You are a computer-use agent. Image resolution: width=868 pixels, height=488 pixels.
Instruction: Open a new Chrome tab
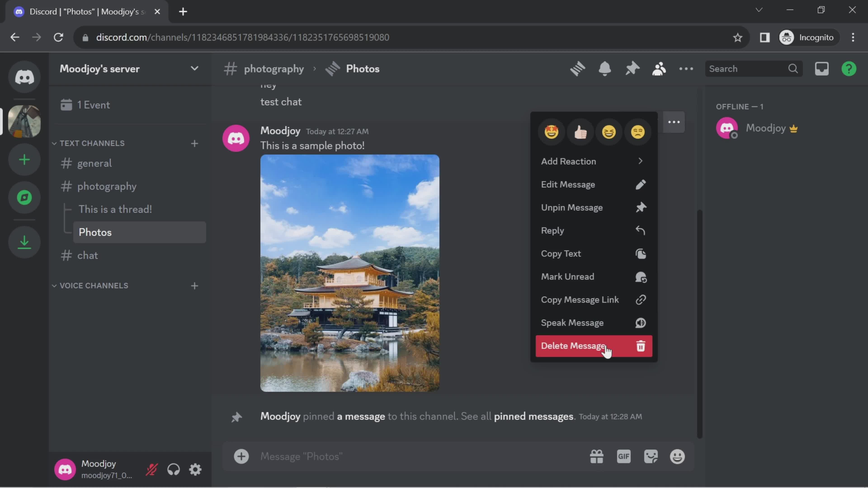coord(183,12)
